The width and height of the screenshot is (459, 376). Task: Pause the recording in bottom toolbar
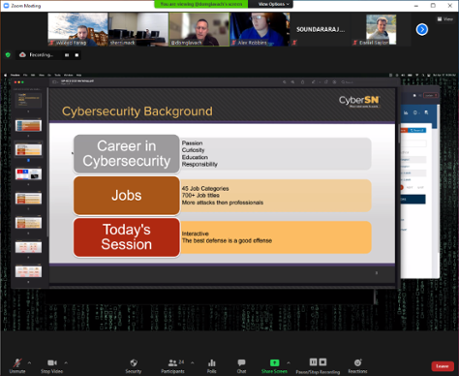click(x=313, y=362)
